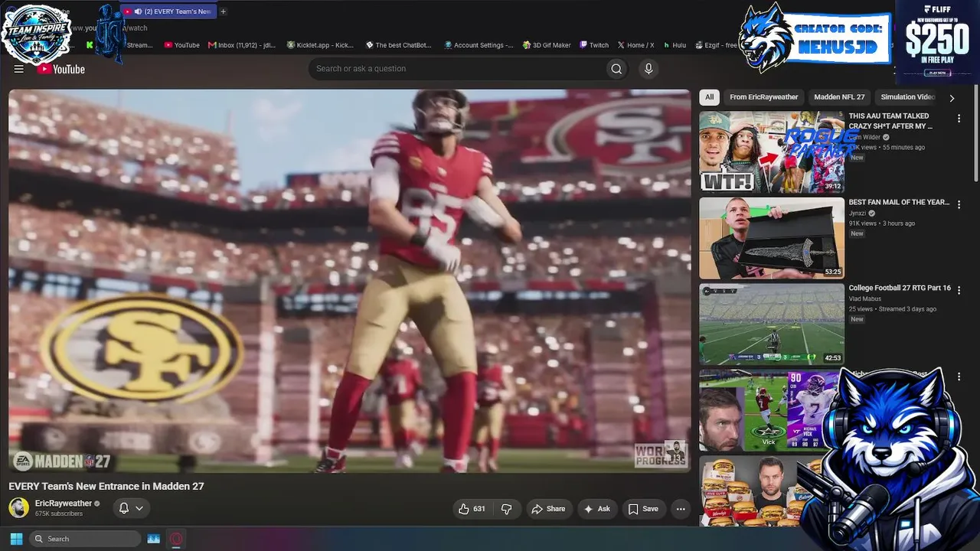Open 'BEST FAN MAIL OF THE YEAR' title
The height and width of the screenshot is (551, 980).
(899, 203)
